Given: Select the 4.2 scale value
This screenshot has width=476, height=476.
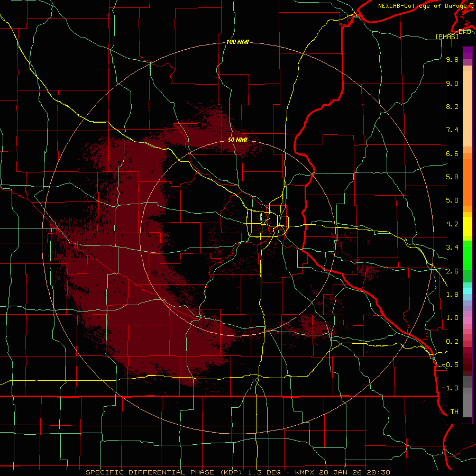Looking at the screenshot, I should click(x=452, y=224).
